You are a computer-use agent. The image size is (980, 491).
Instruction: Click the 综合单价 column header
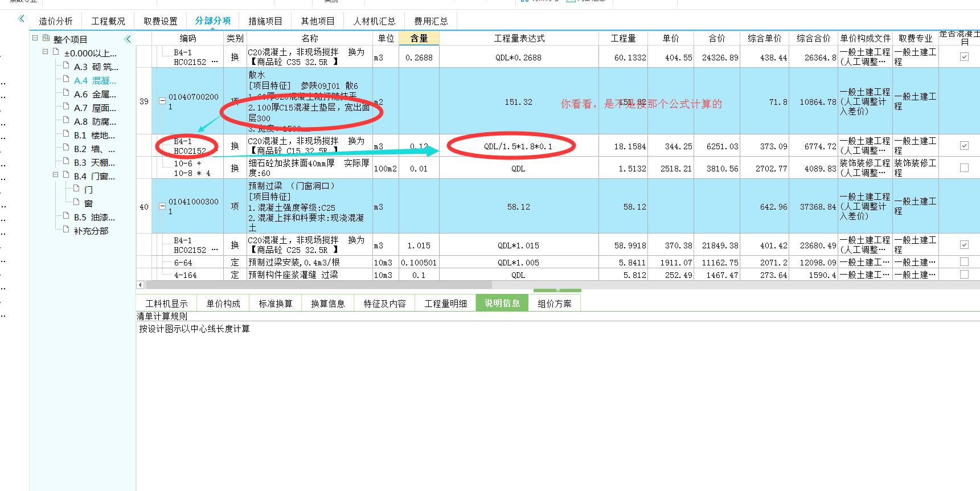point(764,38)
